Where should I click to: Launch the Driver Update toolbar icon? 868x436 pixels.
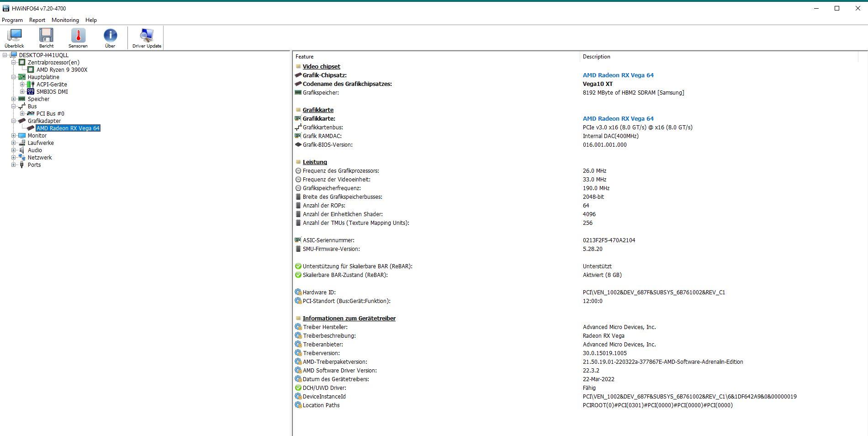click(x=147, y=38)
